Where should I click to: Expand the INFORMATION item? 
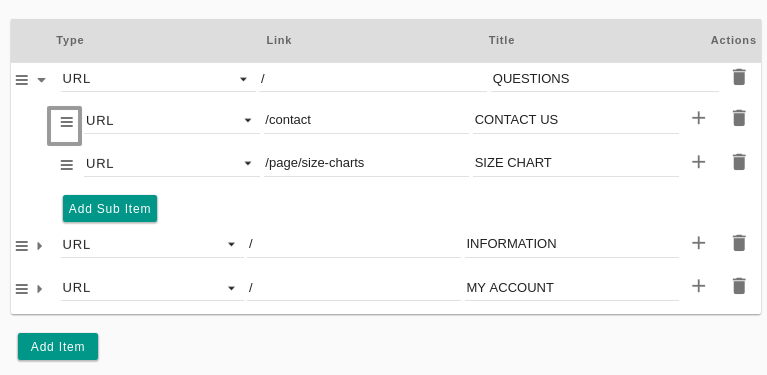click(x=40, y=246)
